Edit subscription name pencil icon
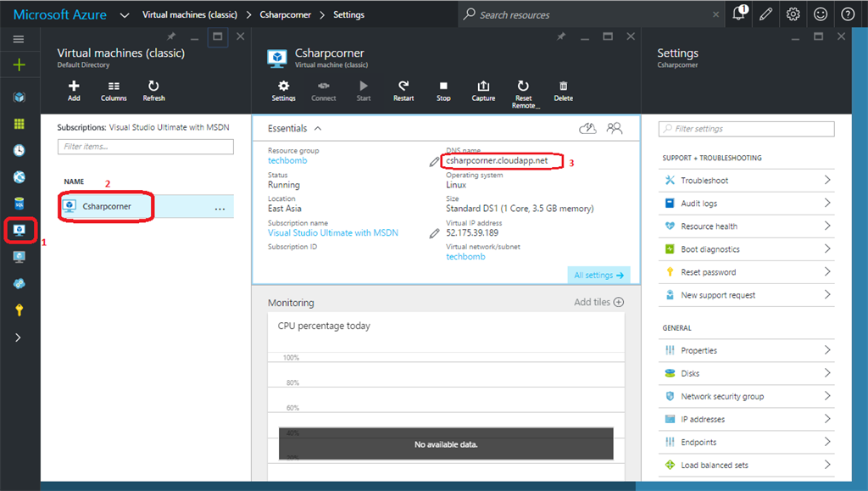 click(435, 233)
